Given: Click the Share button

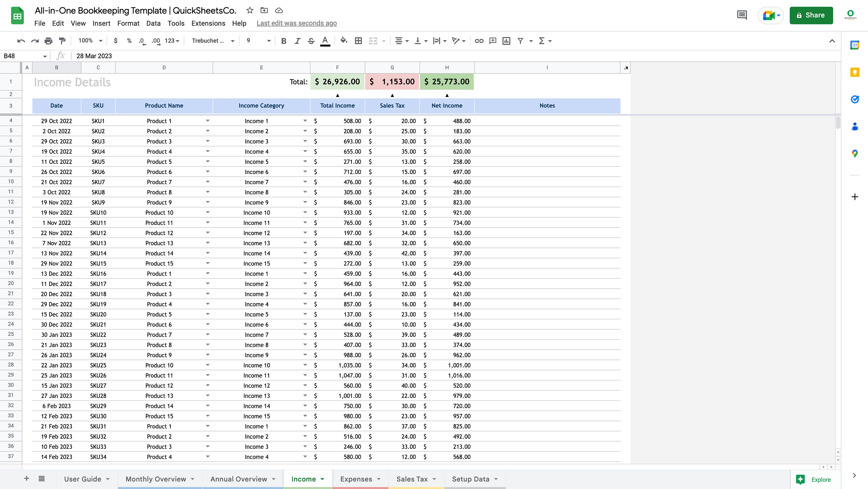Looking at the screenshot, I should 811,15.
